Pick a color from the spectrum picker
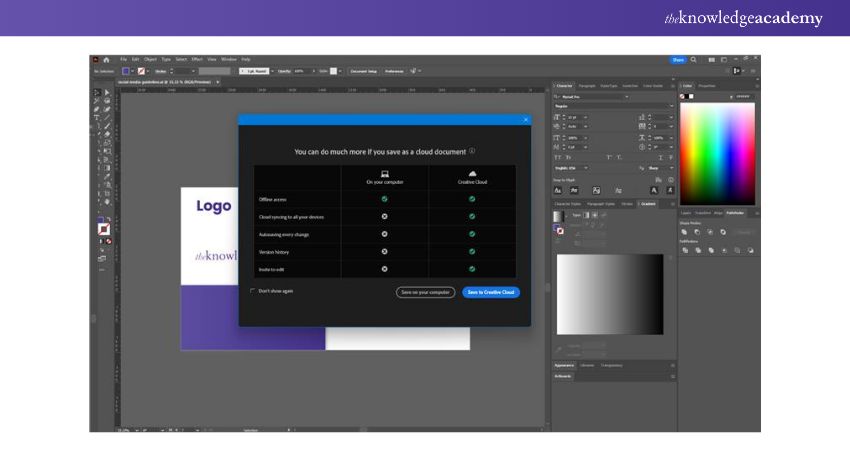This screenshot has width=850, height=450. point(717,150)
